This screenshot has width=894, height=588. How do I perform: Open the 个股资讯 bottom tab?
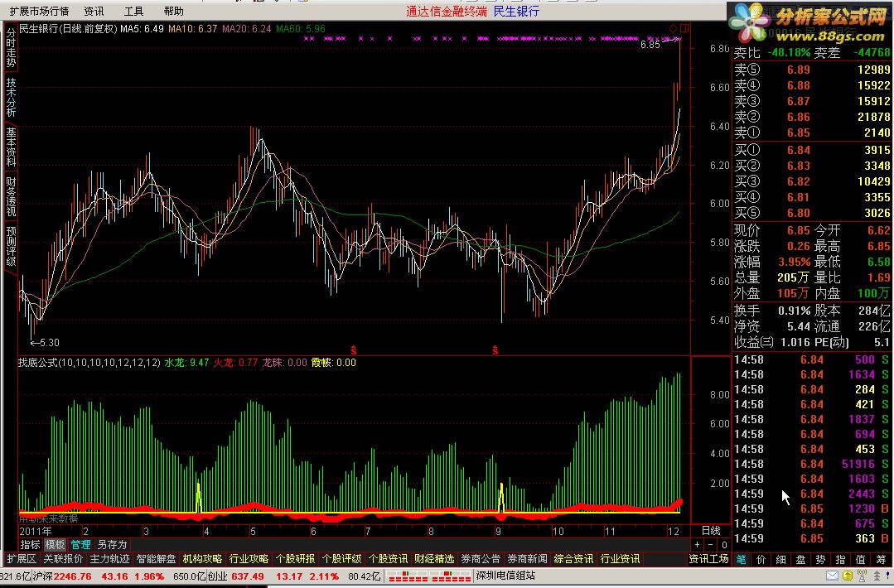tap(388, 559)
